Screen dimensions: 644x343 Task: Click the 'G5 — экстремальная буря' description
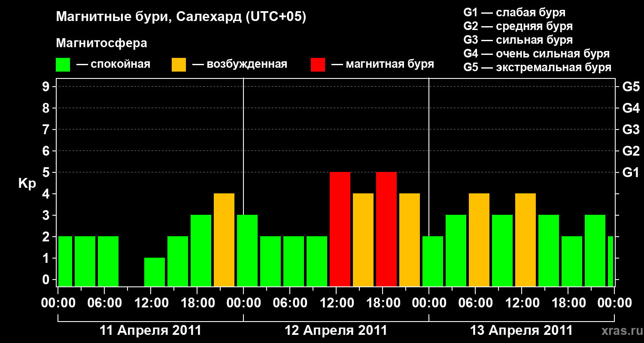[x=537, y=67]
